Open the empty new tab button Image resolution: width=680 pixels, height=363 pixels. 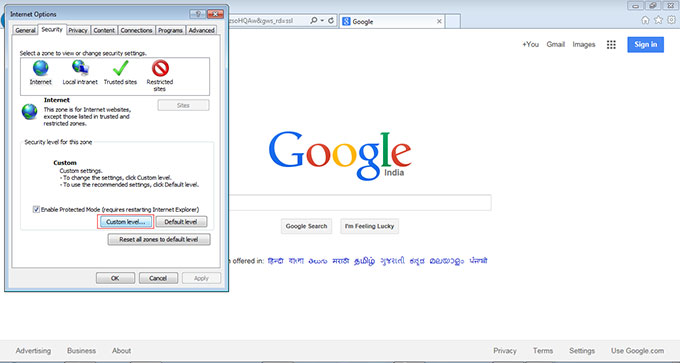pos(452,21)
